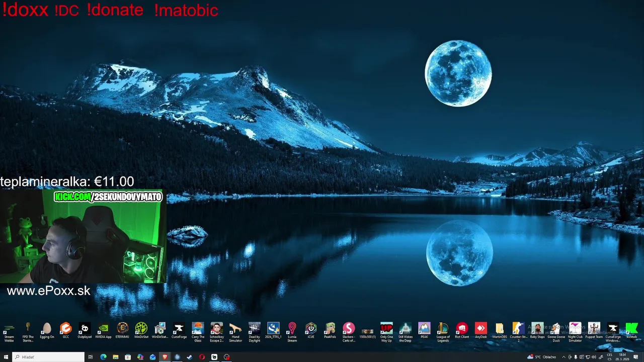The height and width of the screenshot is (362, 644).
Task: Open the Night Club Simulator shortcut
Action: (575, 332)
